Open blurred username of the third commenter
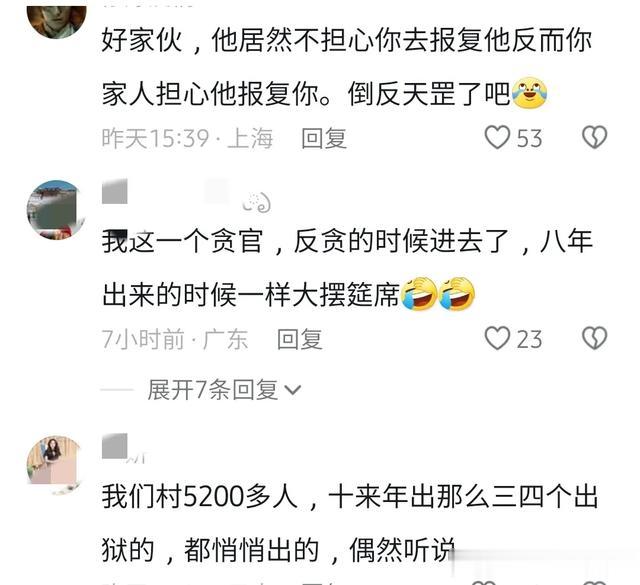 [122, 448]
